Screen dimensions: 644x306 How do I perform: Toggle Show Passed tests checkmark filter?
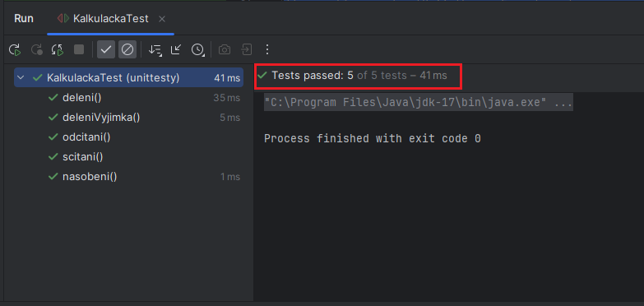(106, 49)
